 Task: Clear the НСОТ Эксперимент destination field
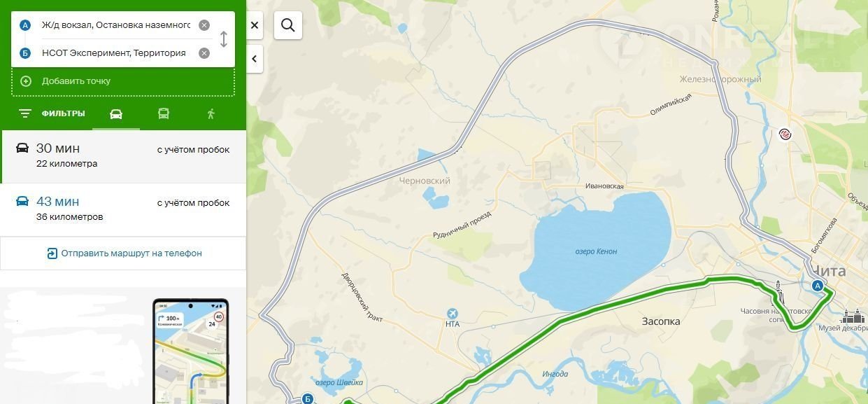204,53
